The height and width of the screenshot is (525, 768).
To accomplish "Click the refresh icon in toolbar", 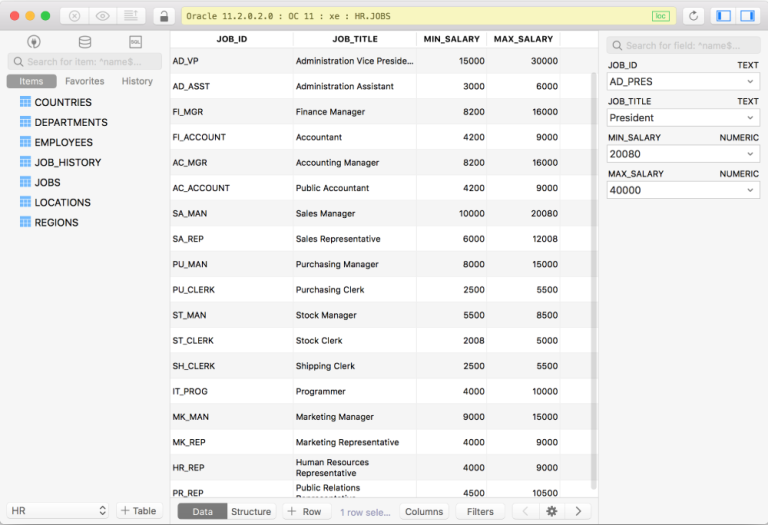I will coord(693,16).
